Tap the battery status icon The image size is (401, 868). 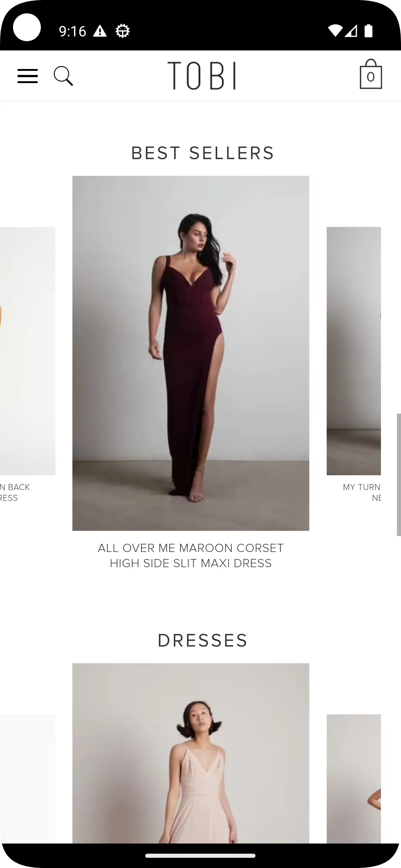[368, 31]
